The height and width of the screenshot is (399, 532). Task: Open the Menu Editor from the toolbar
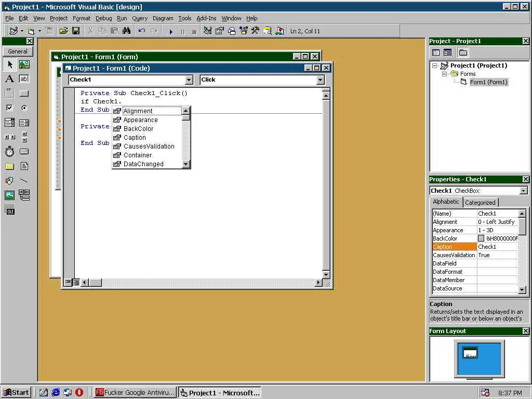click(49, 31)
